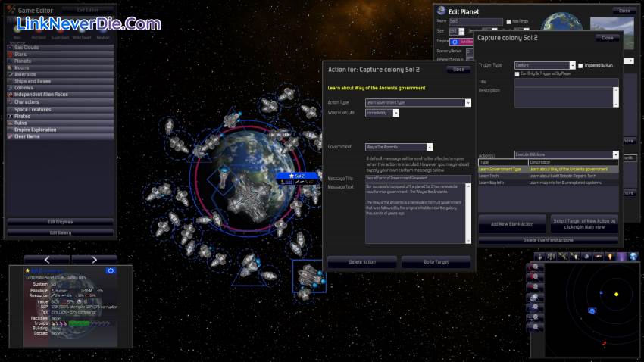Screen dimensions: 644x362
Task: Click the Edit Galaxy button
Action: point(61,232)
